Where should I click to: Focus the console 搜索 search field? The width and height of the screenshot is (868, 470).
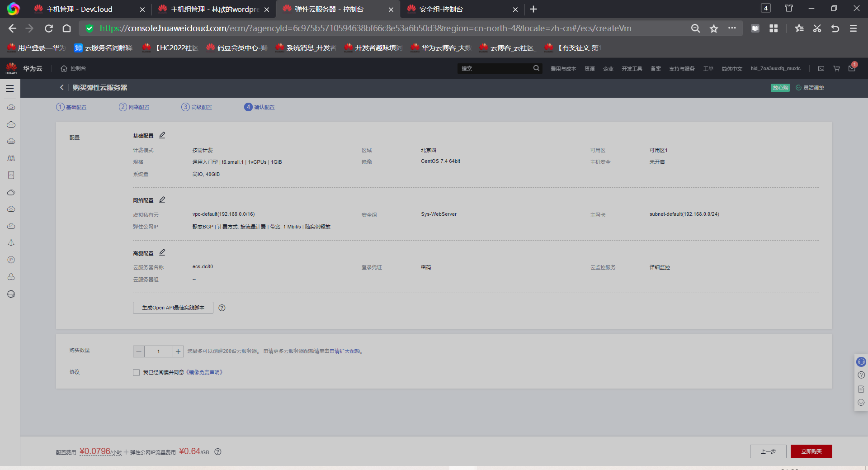click(495, 68)
